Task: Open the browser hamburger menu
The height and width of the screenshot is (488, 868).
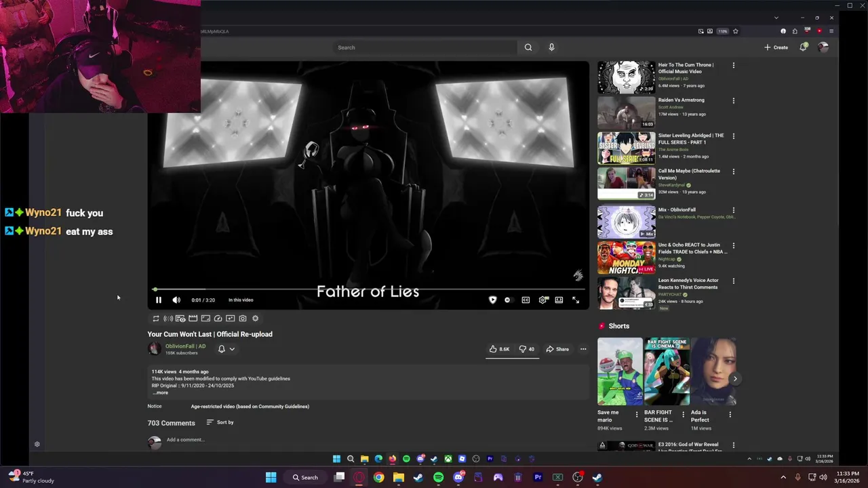Action: point(831,31)
